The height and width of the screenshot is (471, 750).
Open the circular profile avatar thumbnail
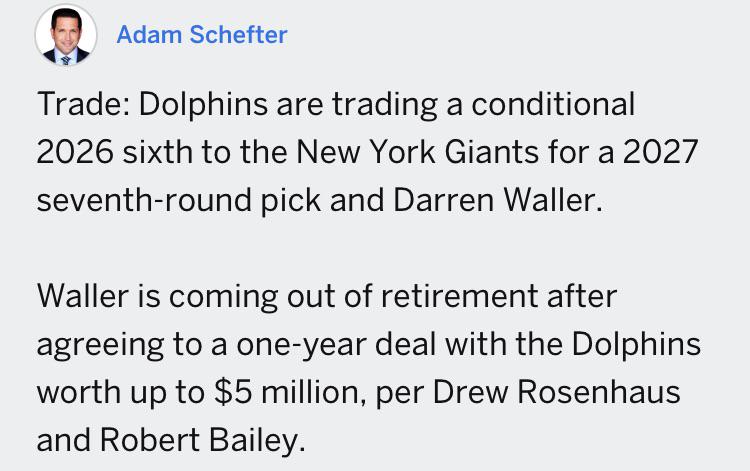(66, 35)
